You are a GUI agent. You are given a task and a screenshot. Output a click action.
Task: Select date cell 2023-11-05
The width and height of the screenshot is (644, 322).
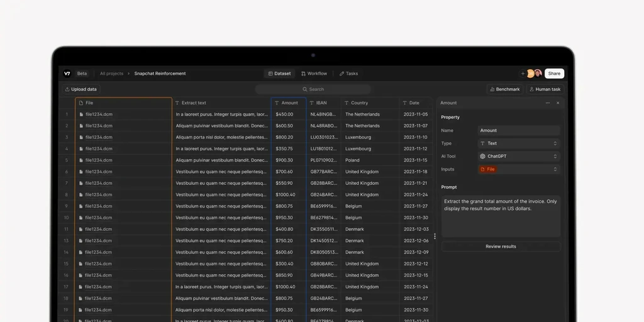coord(416,114)
